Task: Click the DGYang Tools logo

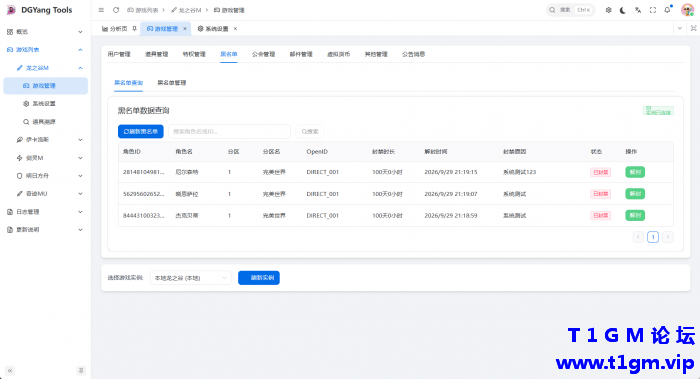Action: click(x=39, y=10)
